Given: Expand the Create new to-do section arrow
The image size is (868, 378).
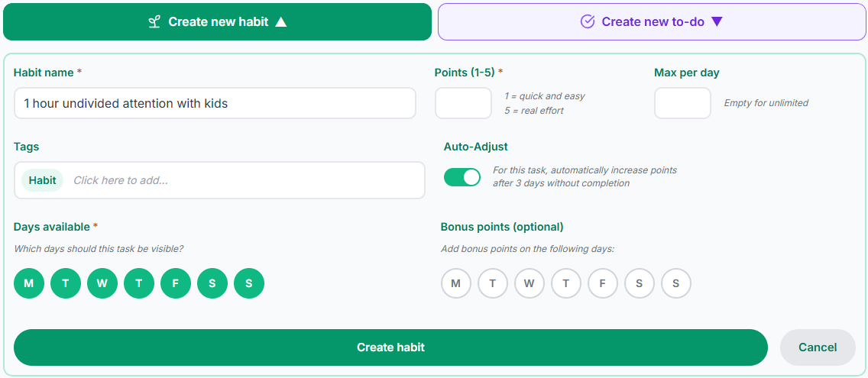Looking at the screenshot, I should tap(717, 21).
